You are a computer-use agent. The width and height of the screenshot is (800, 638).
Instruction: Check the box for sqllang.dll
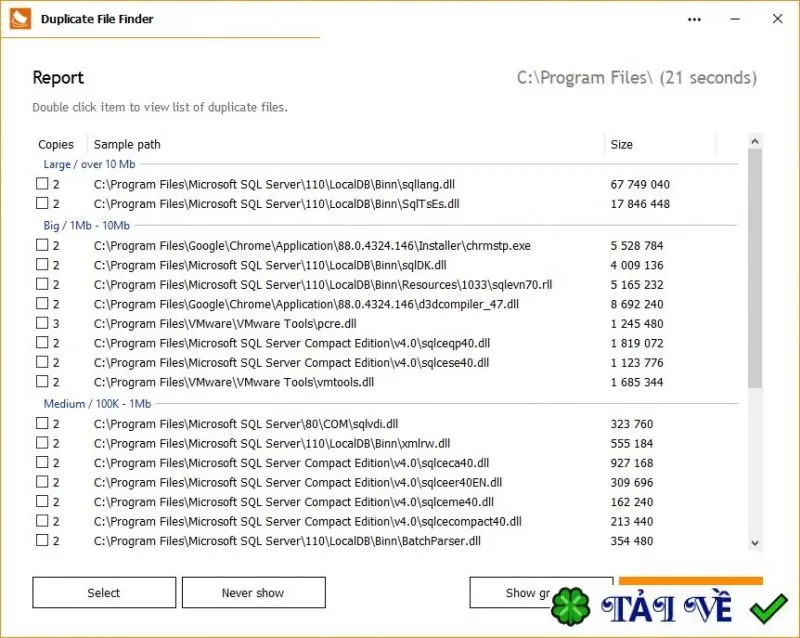pyautogui.click(x=42, y=183)
